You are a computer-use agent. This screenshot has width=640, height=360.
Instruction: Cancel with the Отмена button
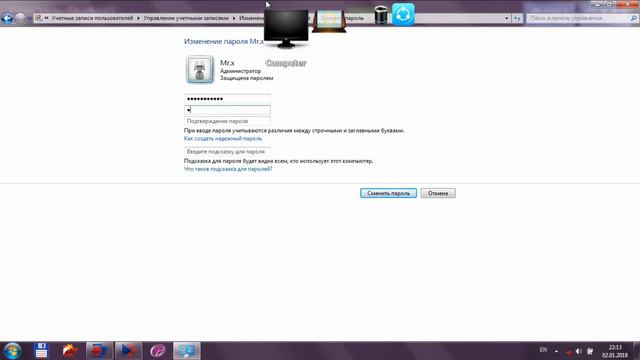(x=438, y=193)
